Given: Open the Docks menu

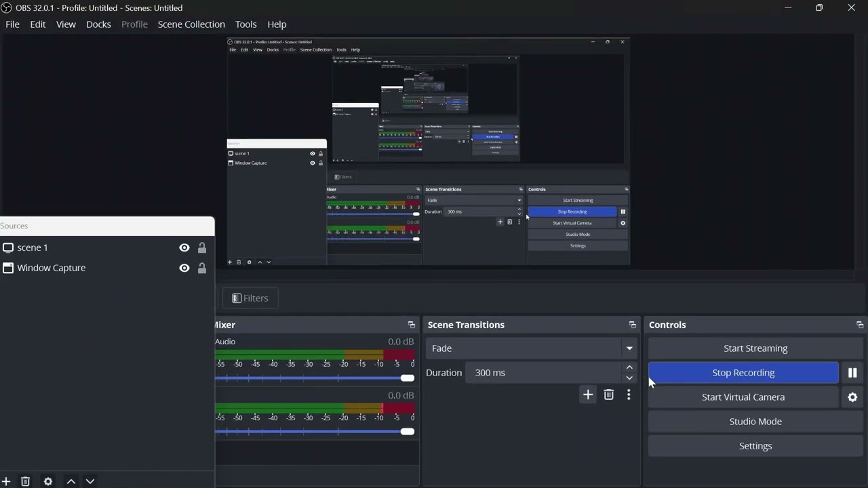Looking at the screenshot, I should coord(98,24).
